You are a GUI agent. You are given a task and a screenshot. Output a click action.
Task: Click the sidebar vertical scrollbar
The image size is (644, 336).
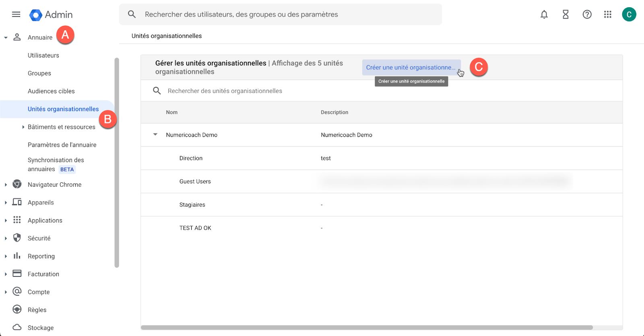[117, 163]
